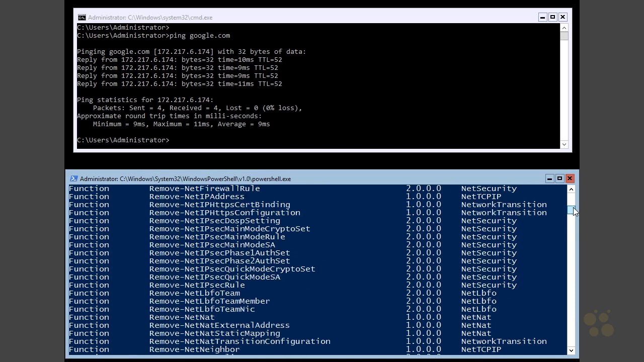The height and width of the screenshot is (362, 644).
Task: Click cmd window scrollbar up arrow
Action: tap(564, 28)
